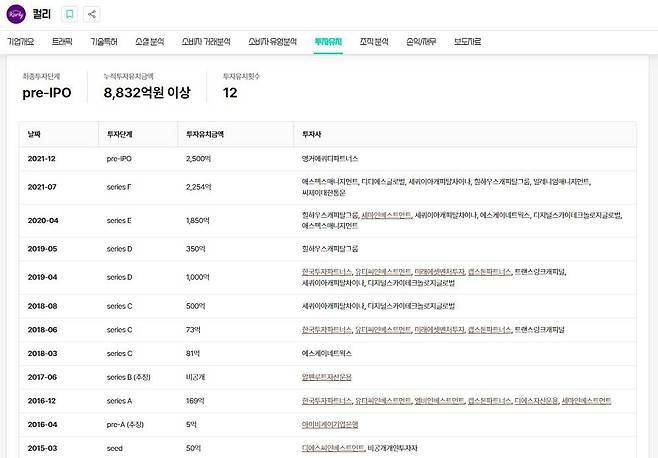The image size is (658, 458).
Task: Select the 2018-06 date cell
Action: [42, 330]
